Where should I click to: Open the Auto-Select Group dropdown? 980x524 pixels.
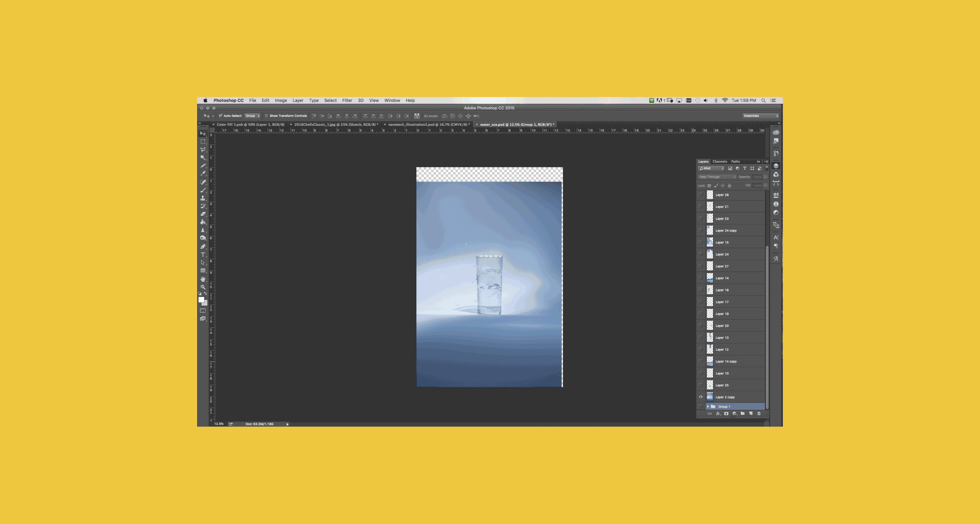point(252,116)
